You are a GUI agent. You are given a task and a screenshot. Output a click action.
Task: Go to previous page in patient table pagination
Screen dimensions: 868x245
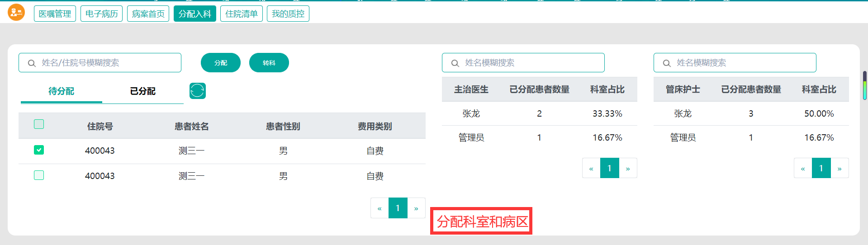click(x=379, y=208)
